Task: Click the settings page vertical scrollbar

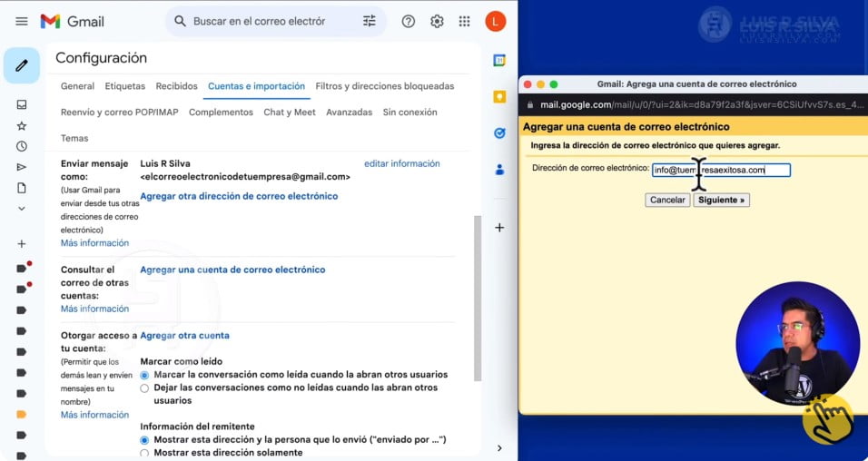Action: coord(478,299)
